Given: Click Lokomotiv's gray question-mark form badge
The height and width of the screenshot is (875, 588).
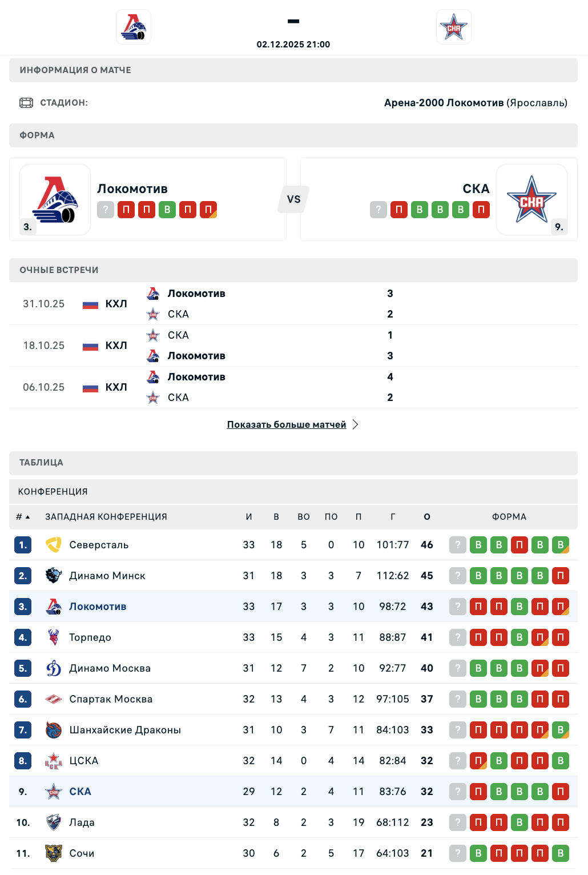Looking at the screenshot, I should click(x=106, y=210).
